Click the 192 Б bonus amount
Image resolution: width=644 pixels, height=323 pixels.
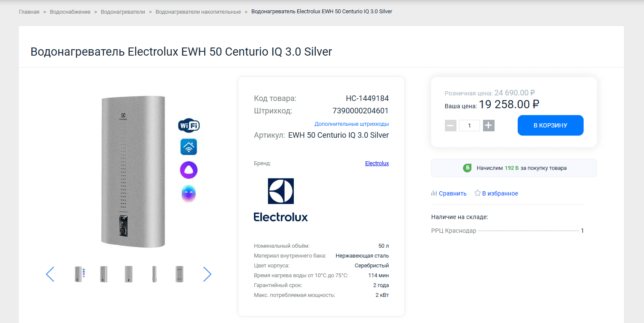coord(512,168)
